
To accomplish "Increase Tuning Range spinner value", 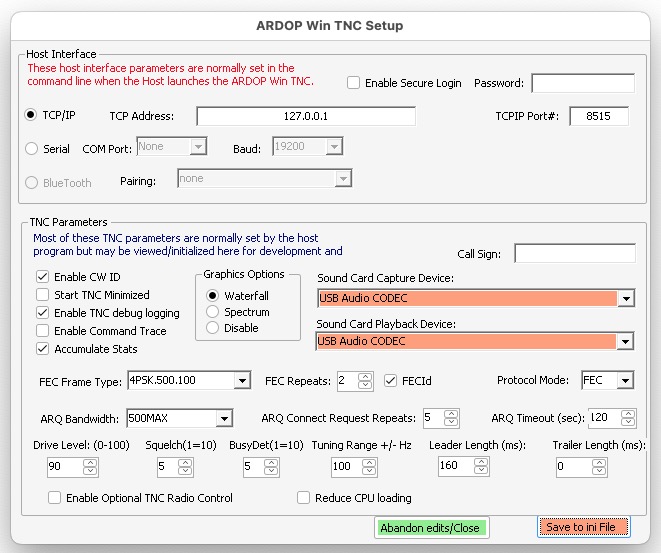I will 369,462.
